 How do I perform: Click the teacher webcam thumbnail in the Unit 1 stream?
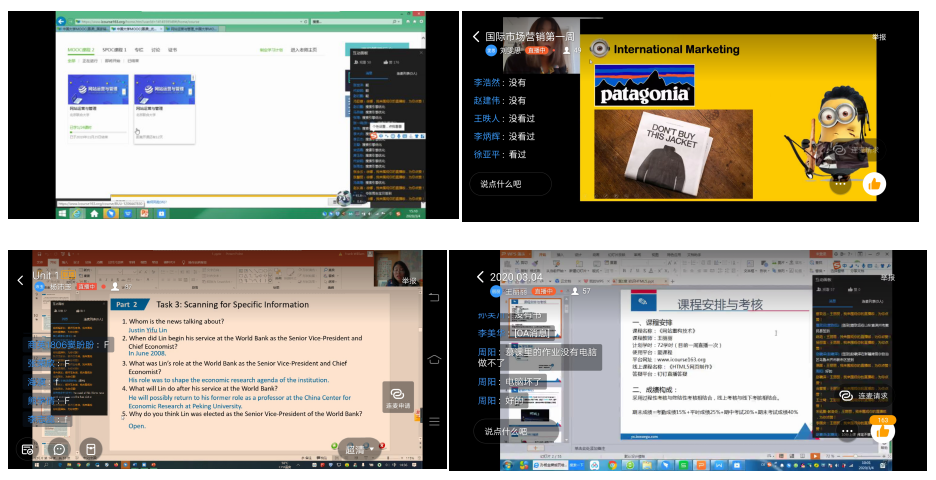tap(398, 269)
